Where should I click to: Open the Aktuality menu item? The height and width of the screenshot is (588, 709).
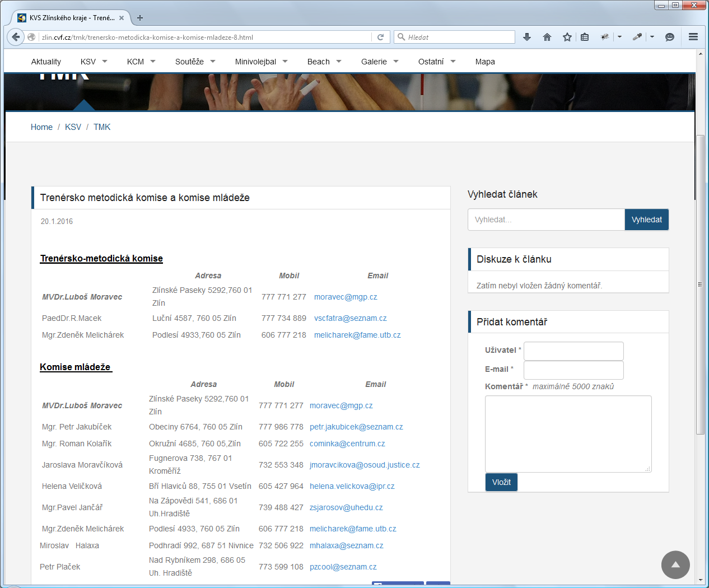(x=46, y=62)
